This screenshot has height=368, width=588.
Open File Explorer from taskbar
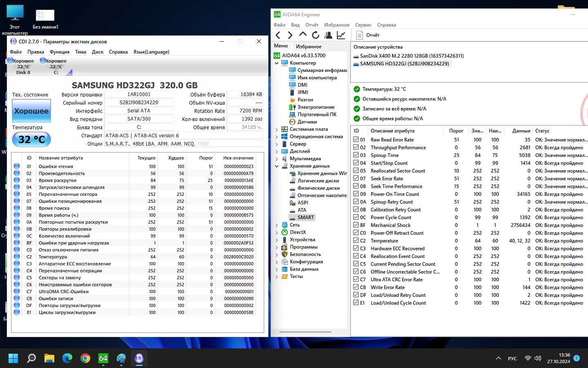coord(49,358)
